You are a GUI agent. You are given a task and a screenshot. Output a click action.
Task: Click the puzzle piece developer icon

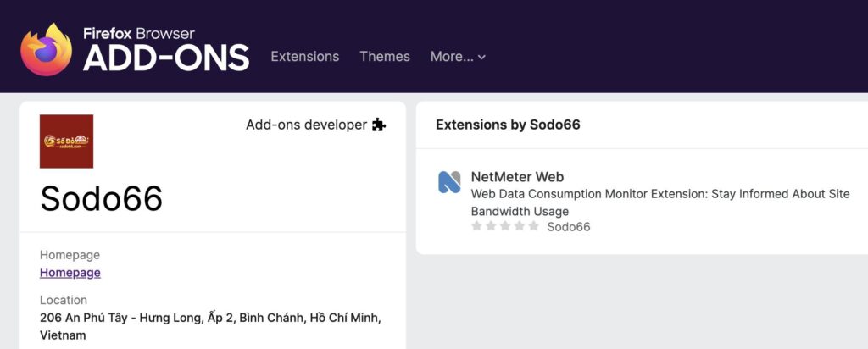pos(379,125)
